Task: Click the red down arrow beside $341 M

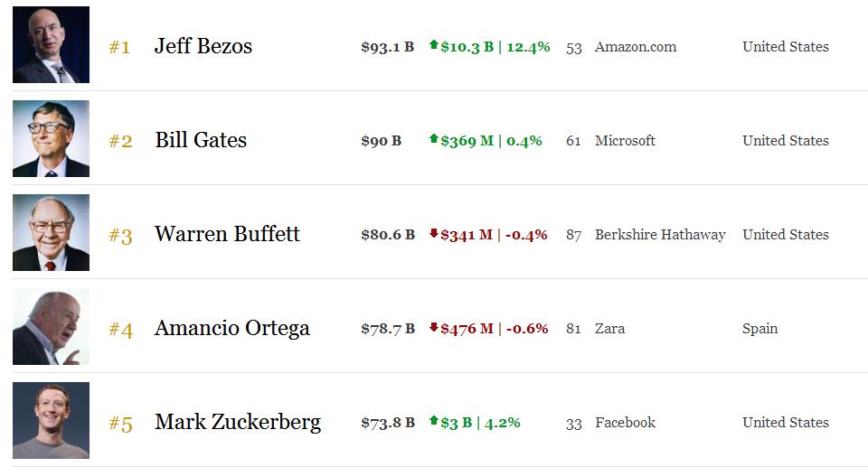Action: (x=434, y=233)
